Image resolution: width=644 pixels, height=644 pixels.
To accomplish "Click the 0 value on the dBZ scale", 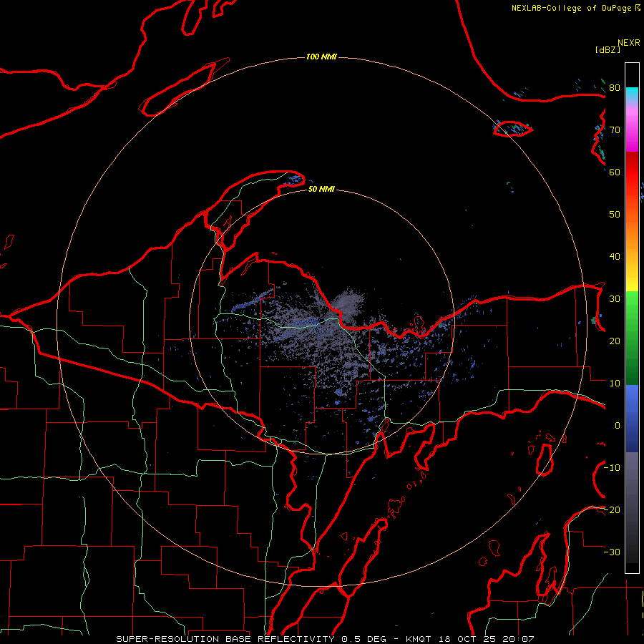I will 618,426.
